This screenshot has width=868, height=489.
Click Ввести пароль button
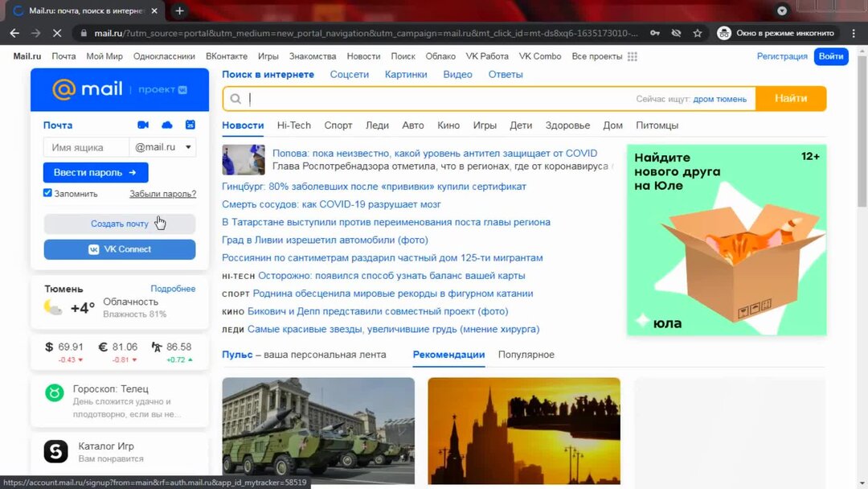pos(96,172)
